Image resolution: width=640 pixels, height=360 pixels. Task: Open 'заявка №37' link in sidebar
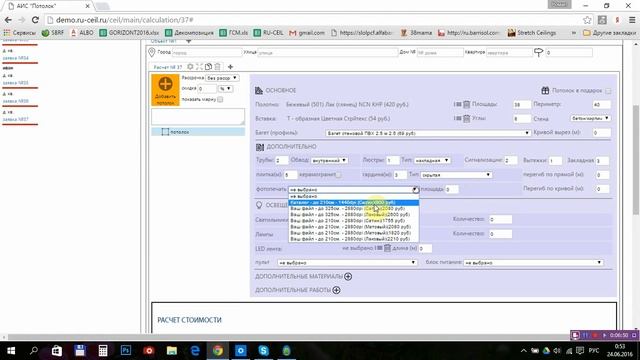(16, 119)
